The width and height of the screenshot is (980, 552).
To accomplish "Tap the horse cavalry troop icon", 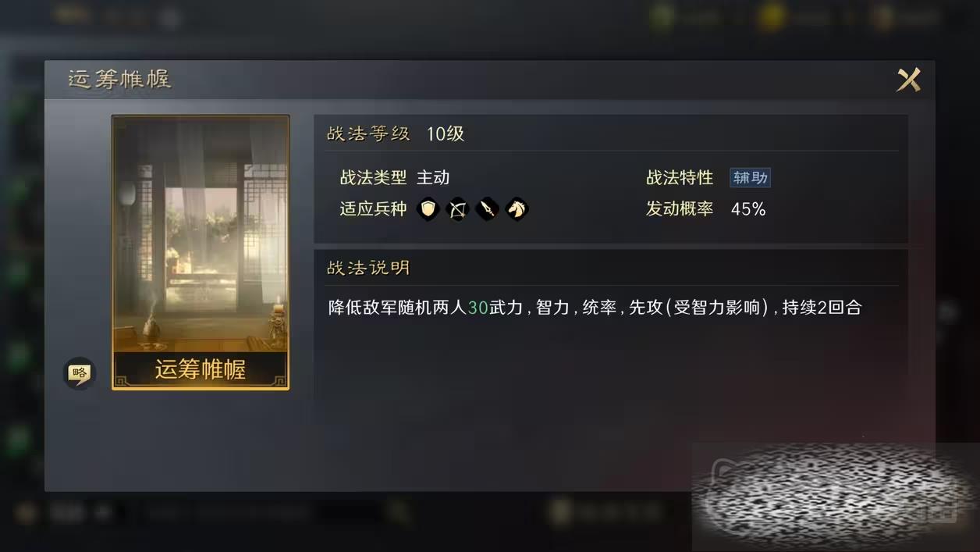I will point(517,209).
